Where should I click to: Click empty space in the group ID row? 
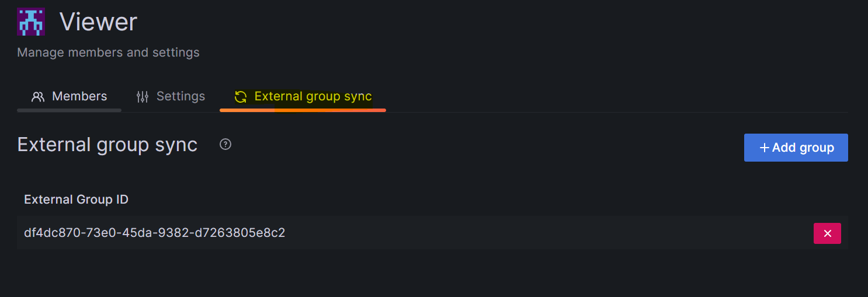(x=526, y=233)
